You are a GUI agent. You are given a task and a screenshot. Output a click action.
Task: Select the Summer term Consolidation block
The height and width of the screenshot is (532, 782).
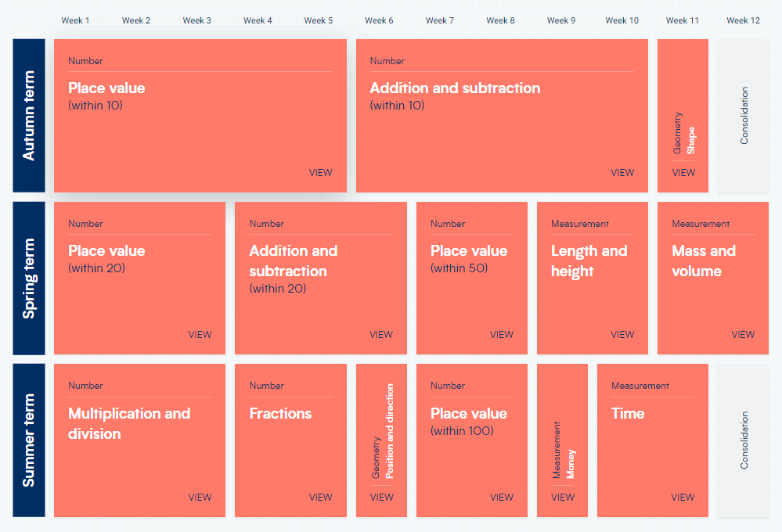(x=743, y=440)
